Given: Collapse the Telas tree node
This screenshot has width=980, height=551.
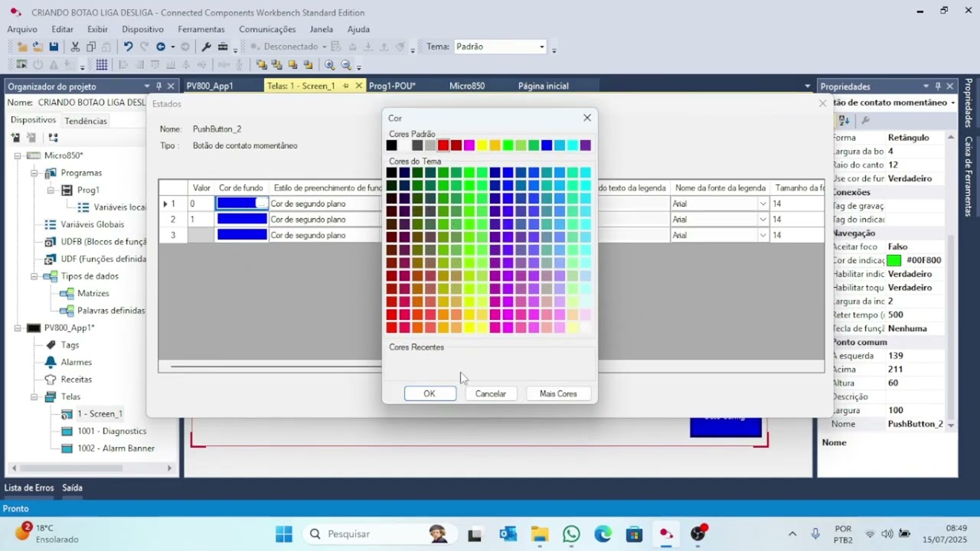Looking at the screenshot, I should (34, 396).
